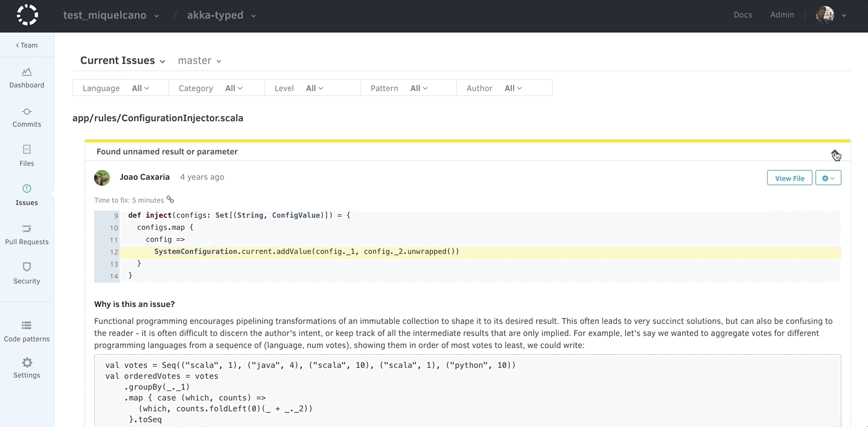Open Code patterns list icon
Viewport: 868px width, 427px height.
point(27,326)
